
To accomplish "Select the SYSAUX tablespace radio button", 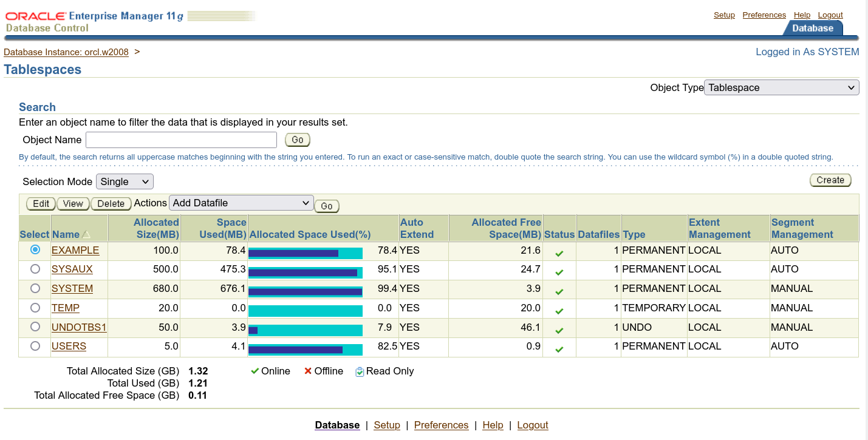I will [x=35, y=268].
